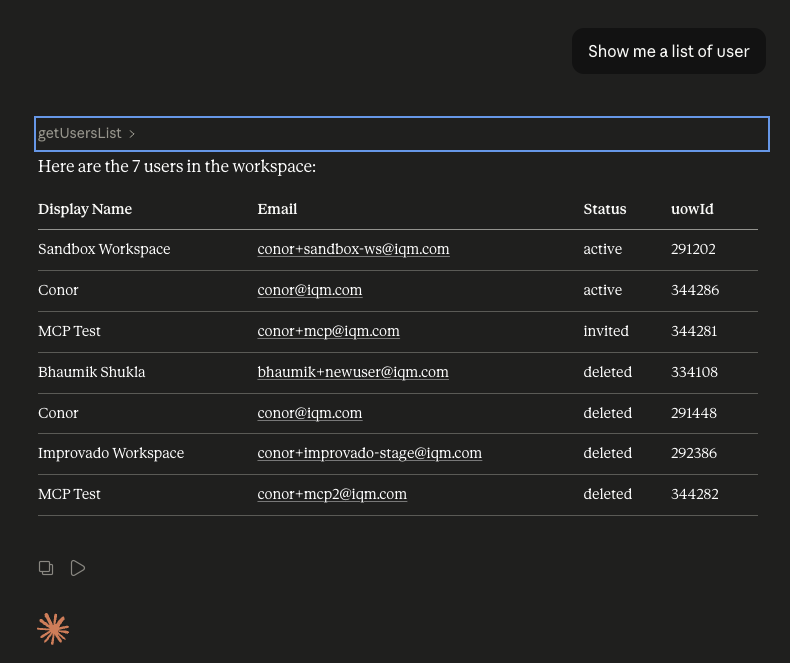Open the conor+improvado-stage@iqm.com email link

click(369, 453)
